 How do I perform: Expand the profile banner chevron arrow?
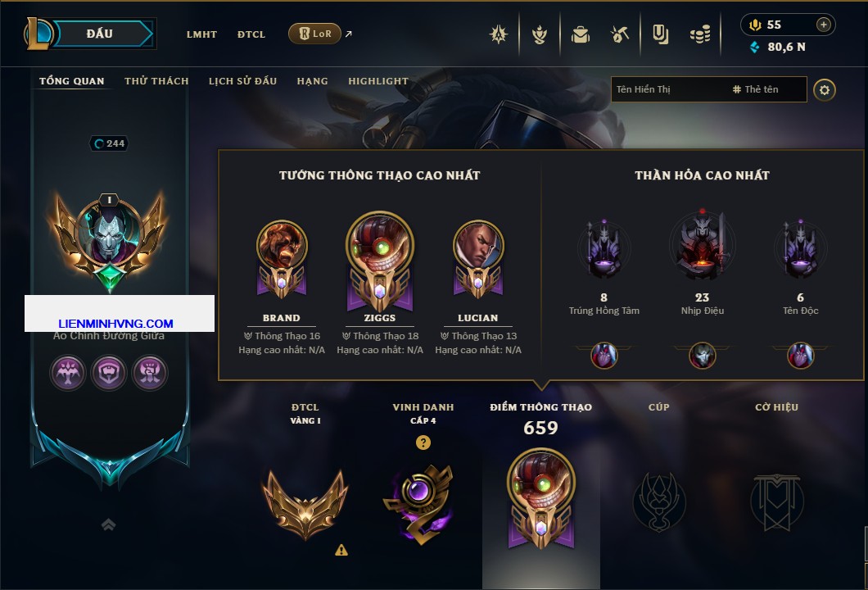(108, 524)
